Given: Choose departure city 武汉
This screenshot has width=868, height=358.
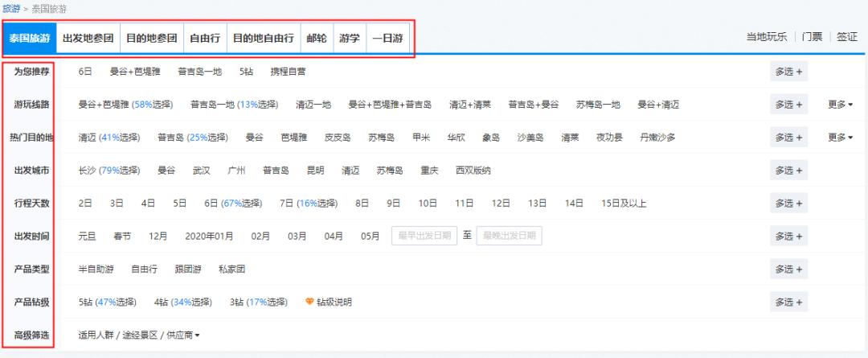Looking at the screenshot, I should pos(202,170).
